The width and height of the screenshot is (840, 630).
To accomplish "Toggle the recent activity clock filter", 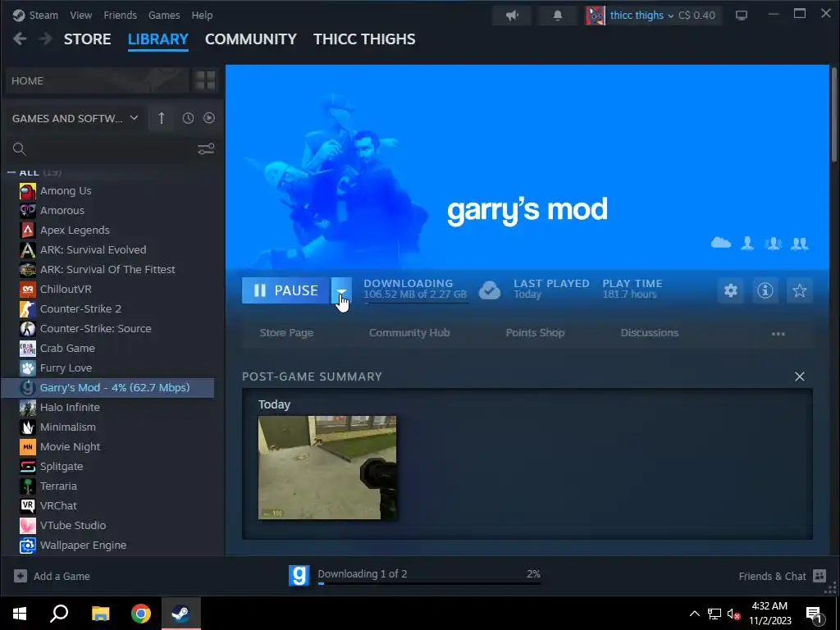I will point(188,118).
